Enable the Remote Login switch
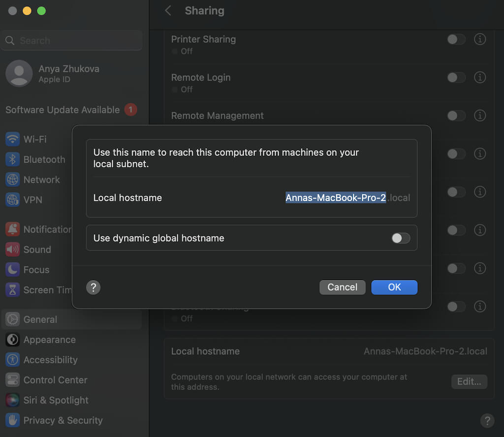504x437 pixels. coord(456,77)
